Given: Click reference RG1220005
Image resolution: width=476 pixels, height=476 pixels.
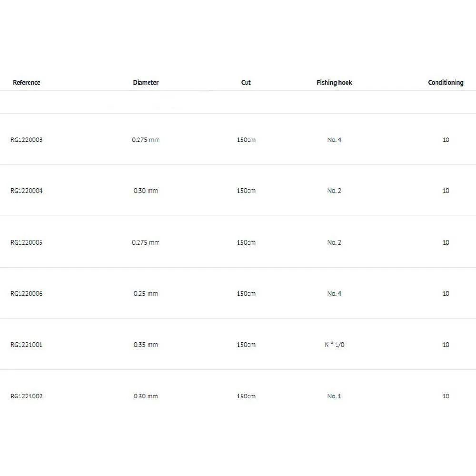Looking at the screenshot, I should pyautogui.click(x=27, y=242).
